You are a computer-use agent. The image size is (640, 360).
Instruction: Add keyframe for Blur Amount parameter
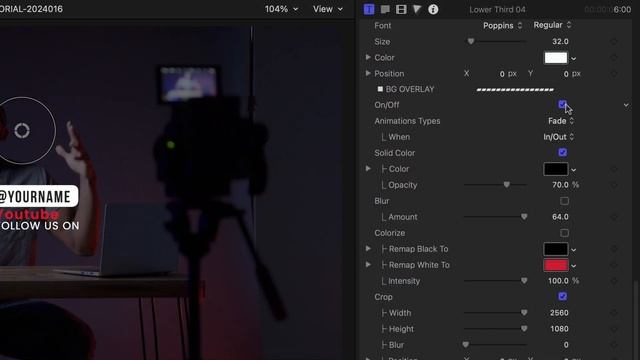613,217
